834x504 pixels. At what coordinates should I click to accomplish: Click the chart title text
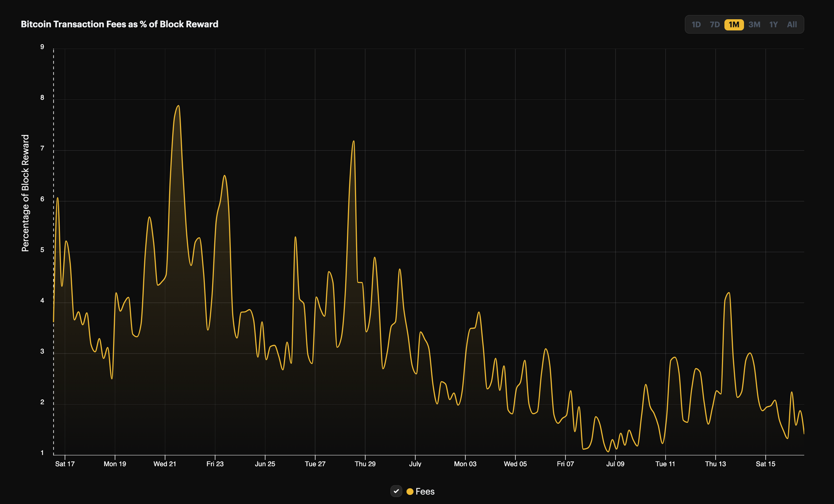tap(120, 24)
